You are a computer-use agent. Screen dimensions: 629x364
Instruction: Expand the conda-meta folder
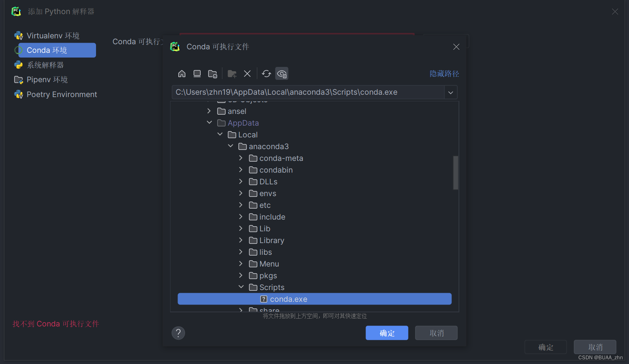tap(241, 158)
